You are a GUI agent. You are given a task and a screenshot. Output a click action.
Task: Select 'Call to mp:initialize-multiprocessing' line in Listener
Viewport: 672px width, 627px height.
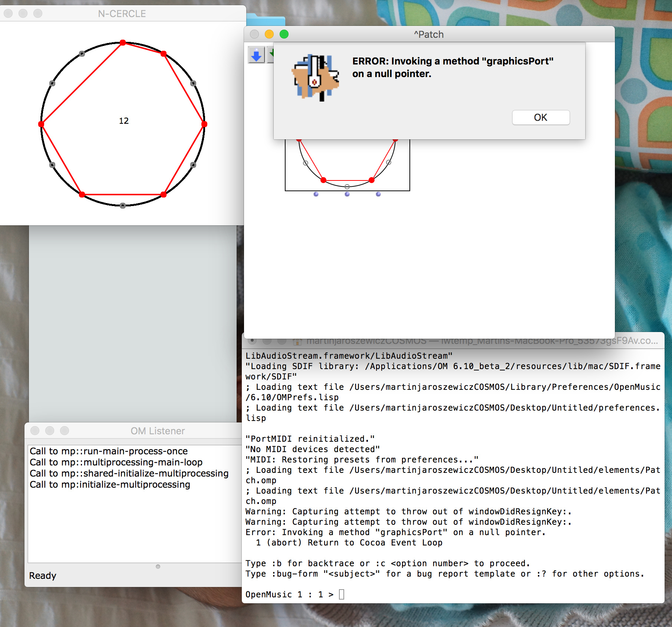(110, 484)
